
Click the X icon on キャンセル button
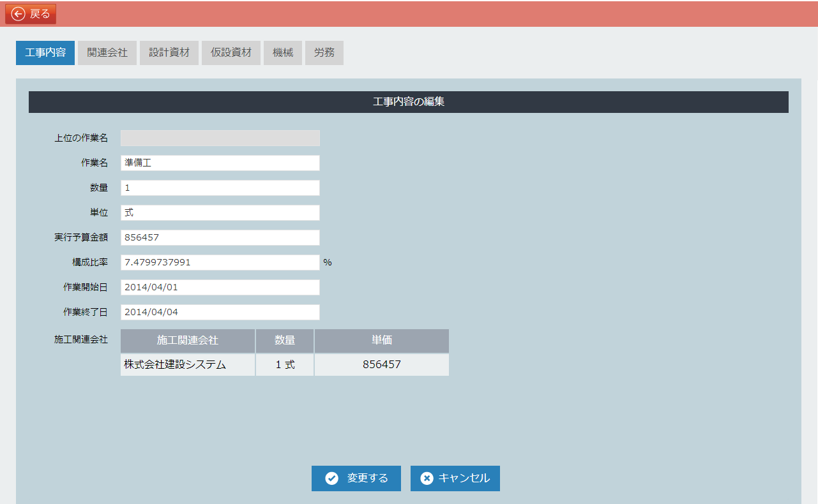click(x=427, y=478)
